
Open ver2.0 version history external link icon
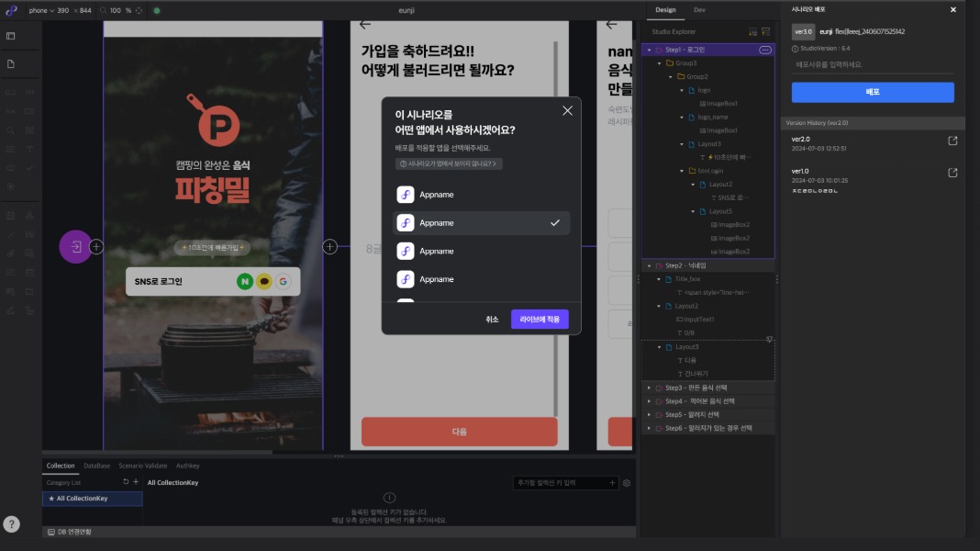click(952, 141)
